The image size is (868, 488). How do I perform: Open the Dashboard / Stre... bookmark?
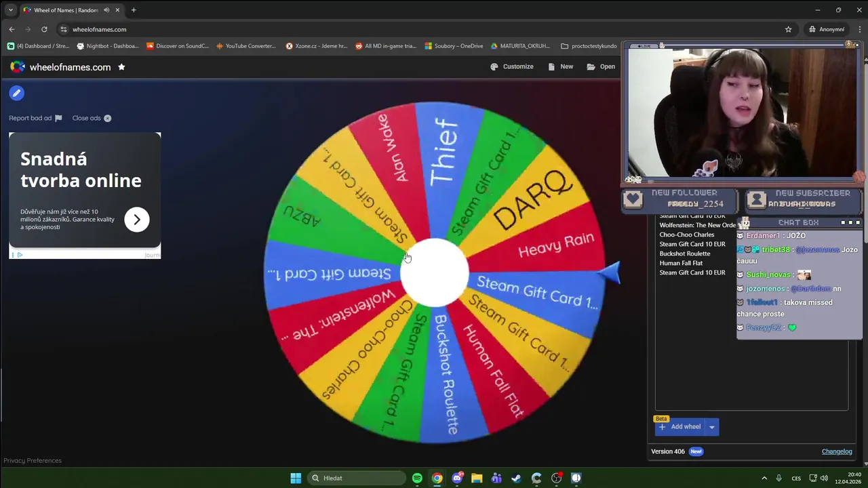tap(38, 46)
